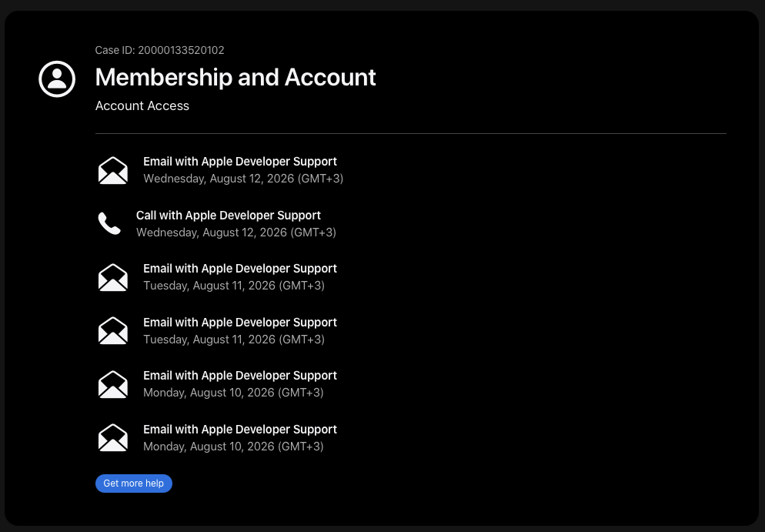Click the Wednesday, August 12 date under the call entry
This screenshot has width=765, height=532.
click(236, 233)
